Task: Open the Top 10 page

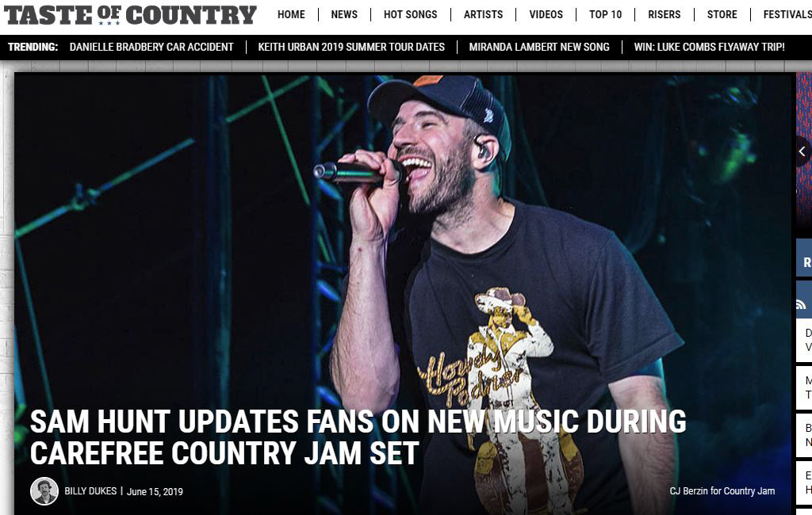Action: pos(605,14)
